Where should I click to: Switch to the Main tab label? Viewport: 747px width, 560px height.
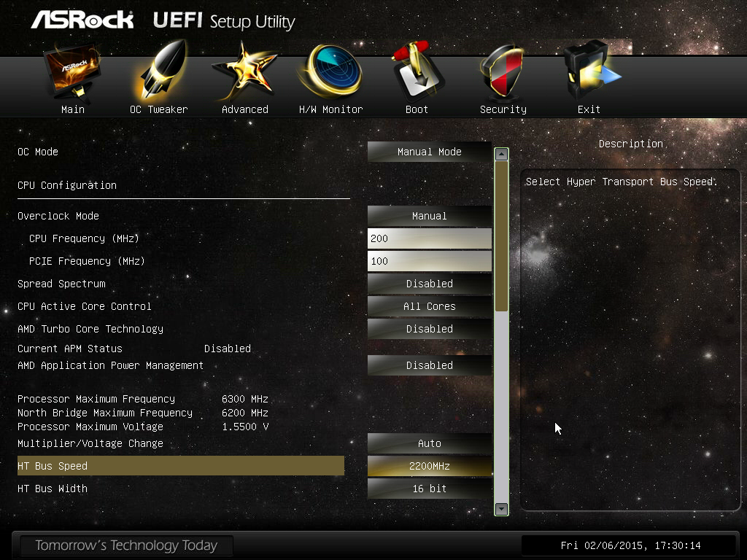[73, 109]
